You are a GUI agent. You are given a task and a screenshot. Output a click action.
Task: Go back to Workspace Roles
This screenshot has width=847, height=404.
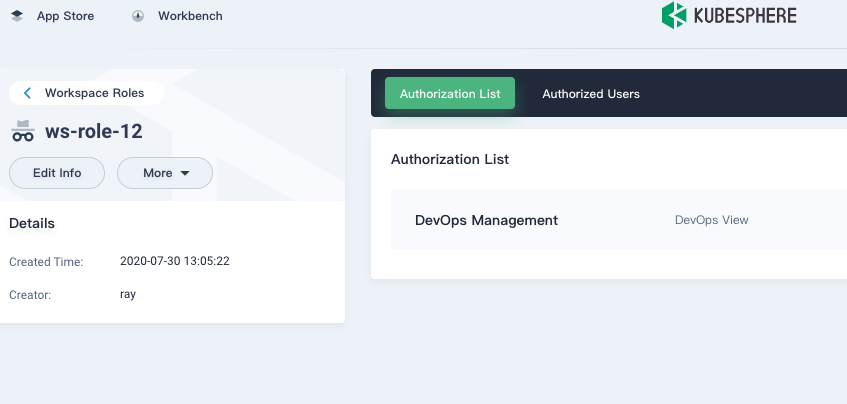[x=86, y=93]
